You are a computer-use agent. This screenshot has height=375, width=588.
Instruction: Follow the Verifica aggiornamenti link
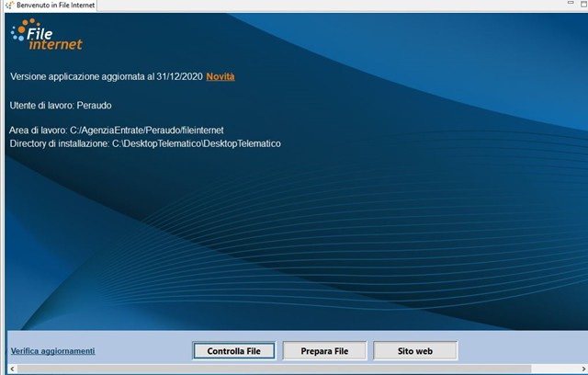53,351
